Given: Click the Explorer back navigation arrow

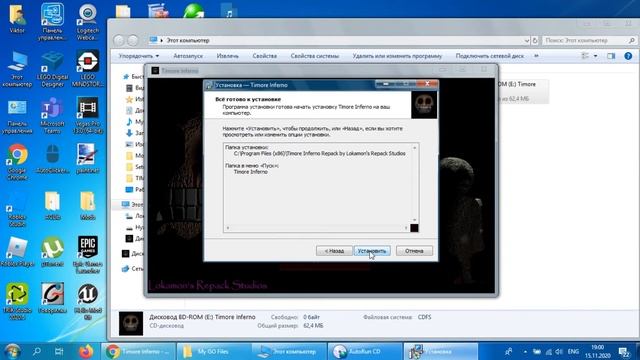Looking at the screenshot, I should [x=119, y=40].
